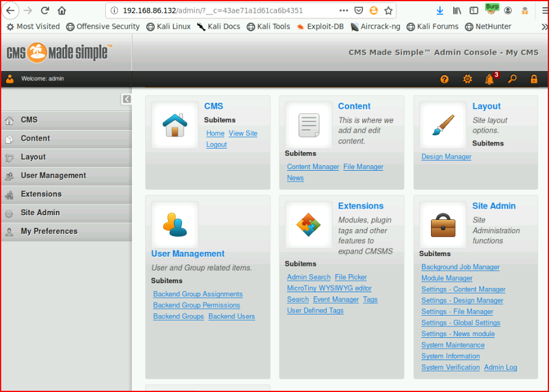Toggle the browser sidebar icon

(x=474, y=10)
